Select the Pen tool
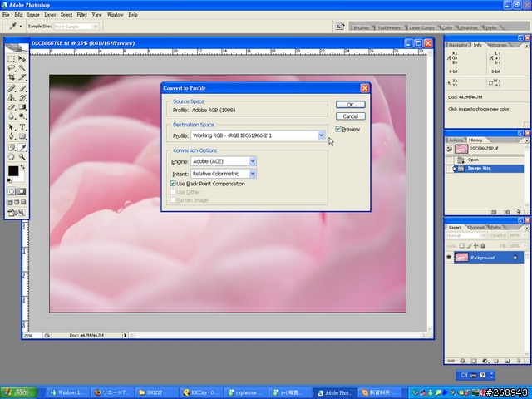Screen dimensions: 532x399 point(11,136)
